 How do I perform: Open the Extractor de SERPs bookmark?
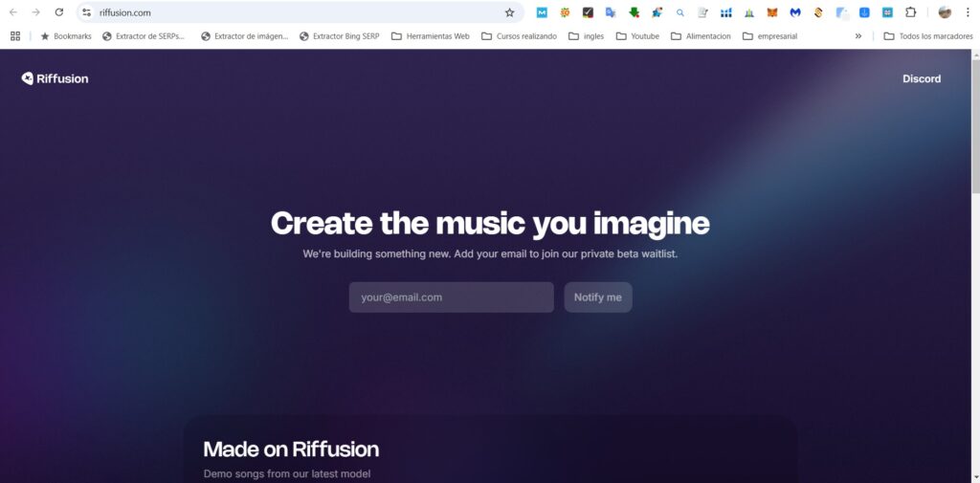point(144,36)
